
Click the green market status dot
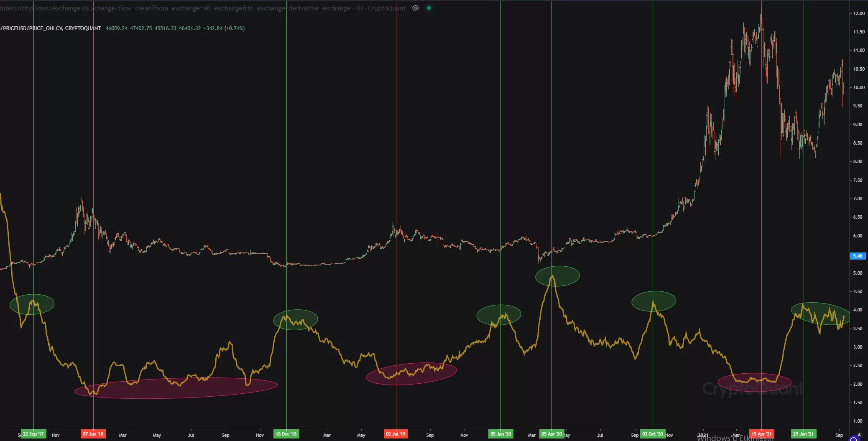pos(429,8)
